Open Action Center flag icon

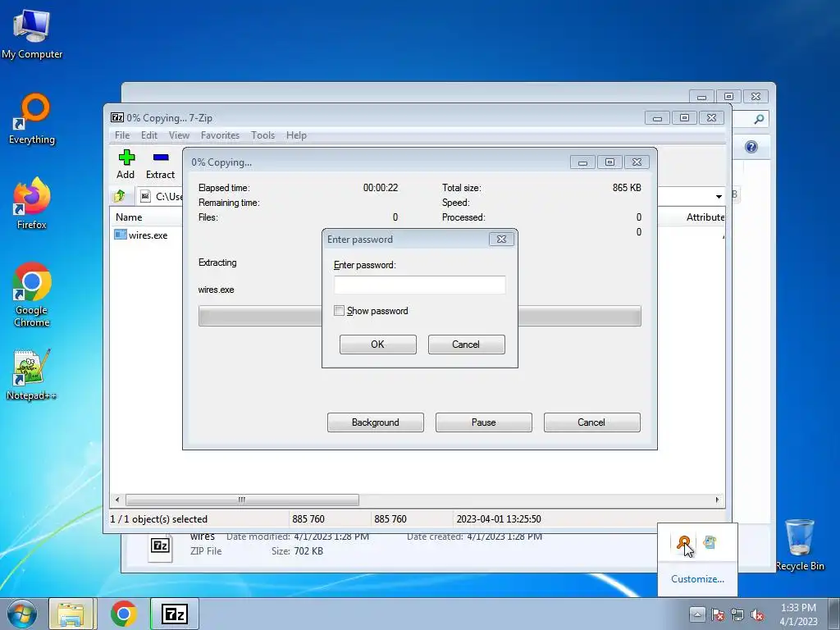(x=718, y=614)
